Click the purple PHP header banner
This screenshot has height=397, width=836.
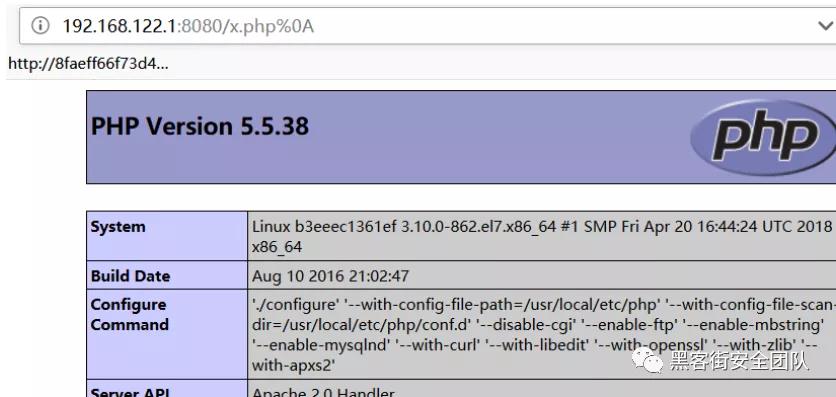tap(461, 137)
